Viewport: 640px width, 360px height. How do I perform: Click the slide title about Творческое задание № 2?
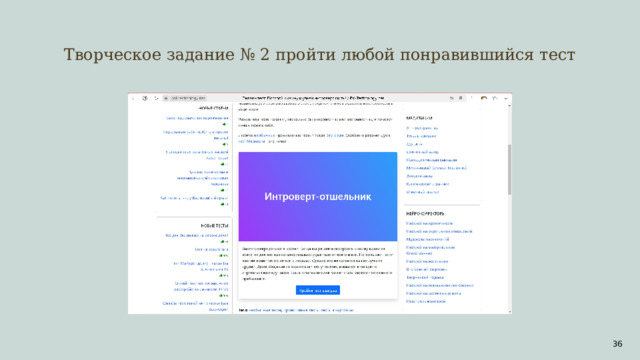tap(319, 55)
